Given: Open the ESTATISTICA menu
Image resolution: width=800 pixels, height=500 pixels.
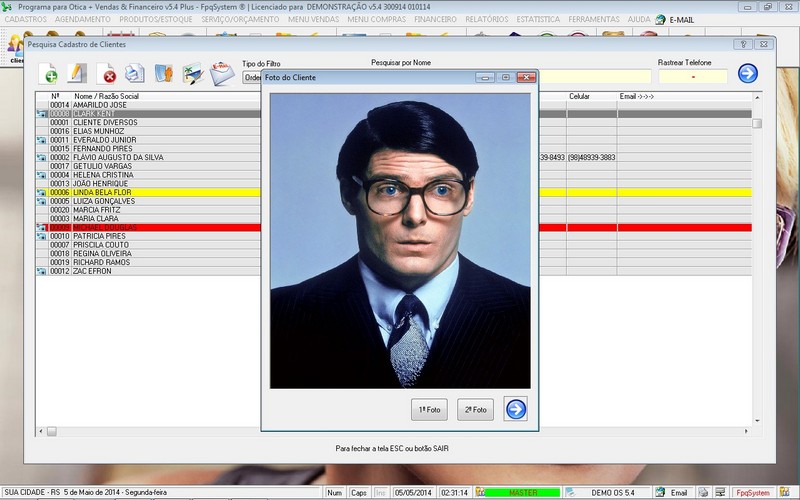Looking at the screenshot, I should click(538, 19).
